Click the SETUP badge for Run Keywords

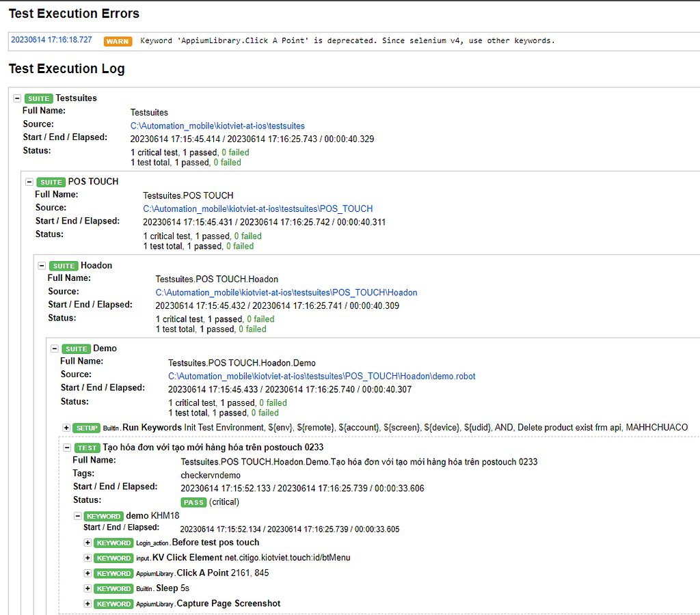tap(86, 428)
